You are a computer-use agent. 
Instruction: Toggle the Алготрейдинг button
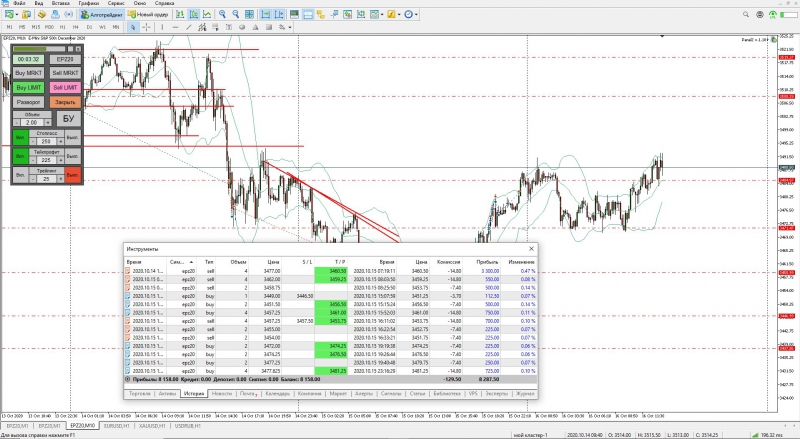[x=102, y=14]
